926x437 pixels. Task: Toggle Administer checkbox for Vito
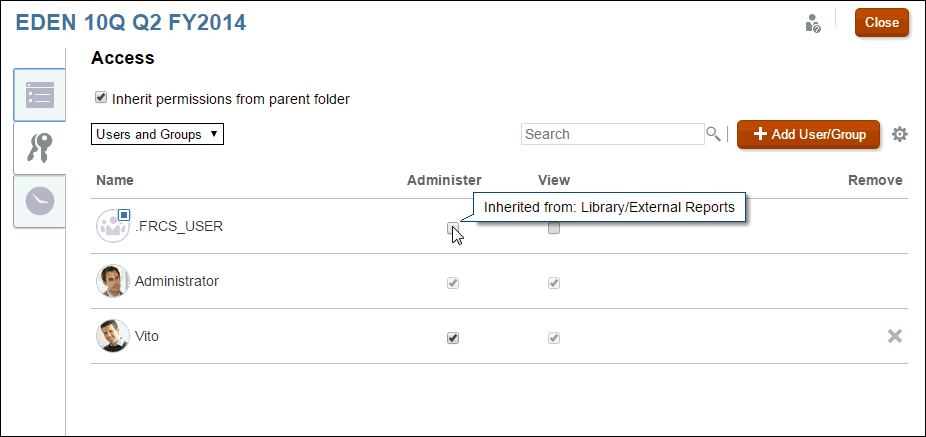[x=453, y=338]
